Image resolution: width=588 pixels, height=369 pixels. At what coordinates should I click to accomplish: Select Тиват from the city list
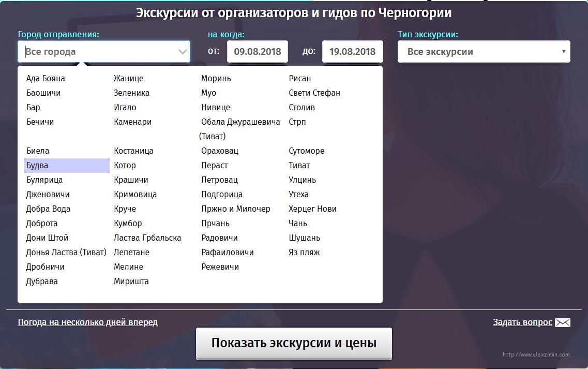(299, 166)
